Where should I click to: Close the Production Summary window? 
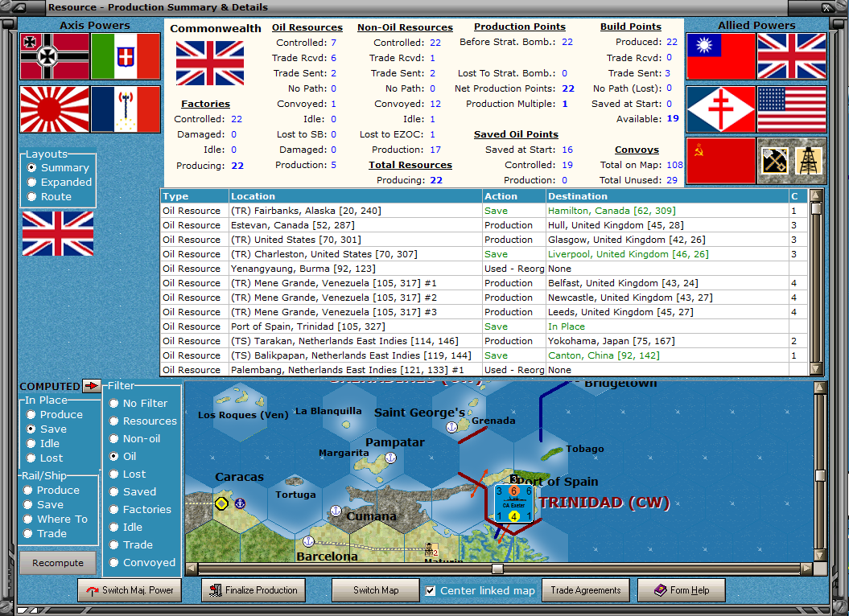coord(827,7)
